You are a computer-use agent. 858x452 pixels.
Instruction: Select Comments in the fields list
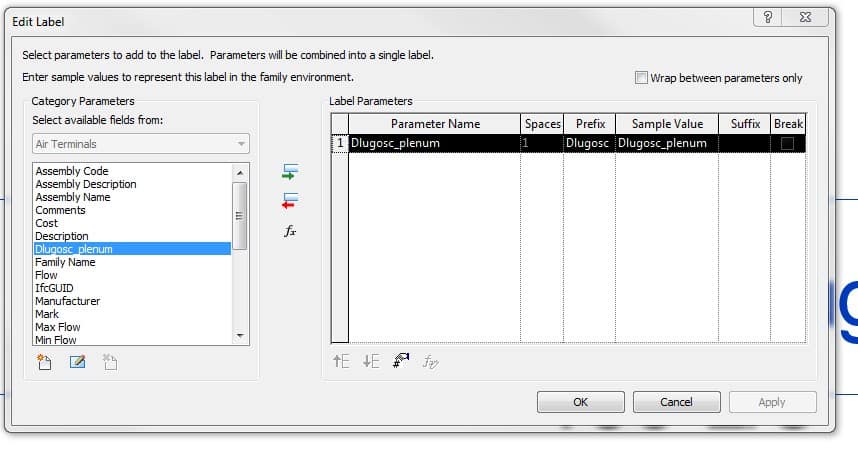click(131, 210)
